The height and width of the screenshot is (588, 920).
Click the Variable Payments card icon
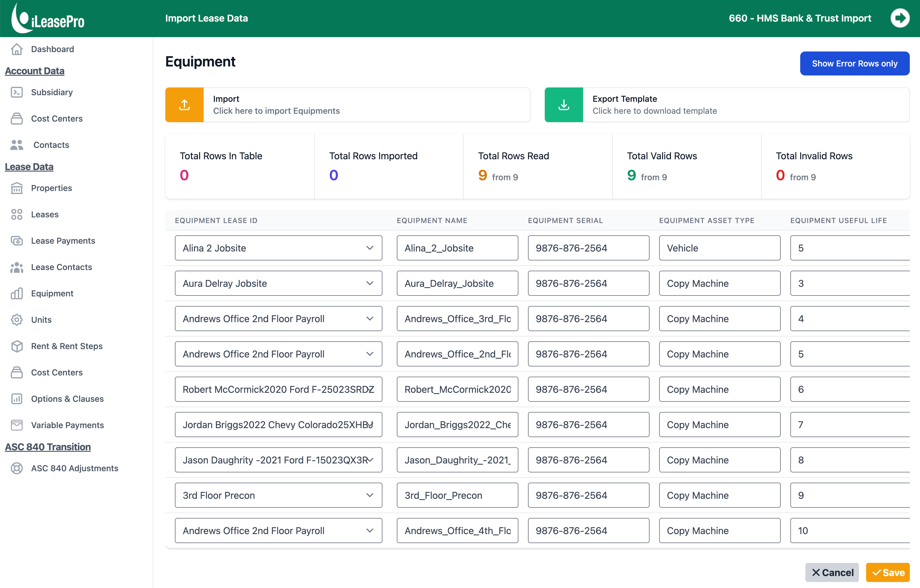17,425
